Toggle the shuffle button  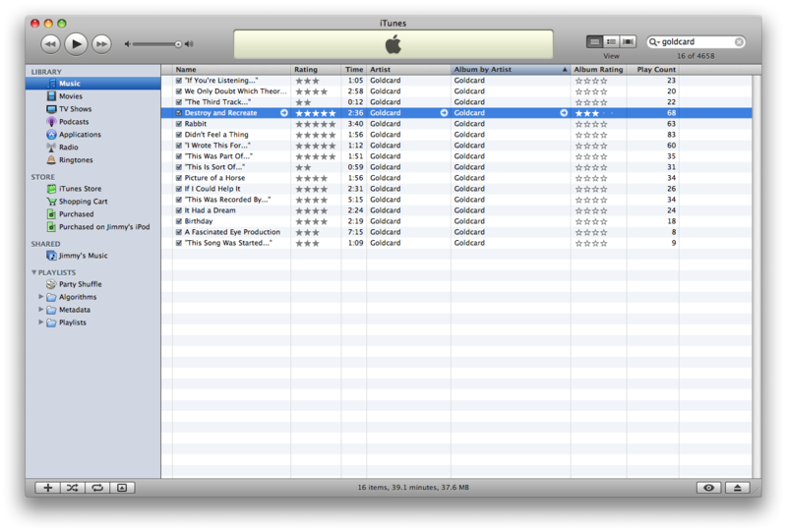pos(72,488)
